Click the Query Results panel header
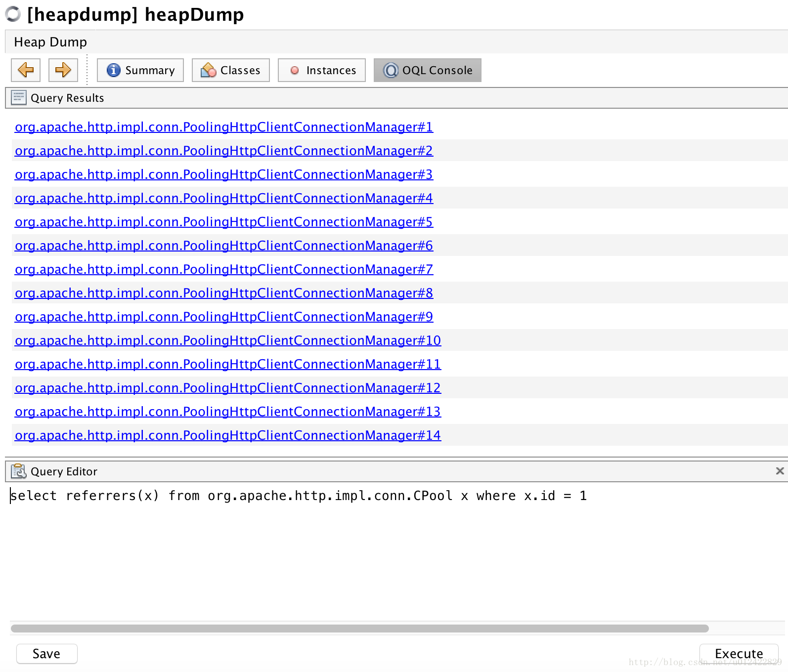Viewport: 788px width, 672px height. click(x=396, y=98)
